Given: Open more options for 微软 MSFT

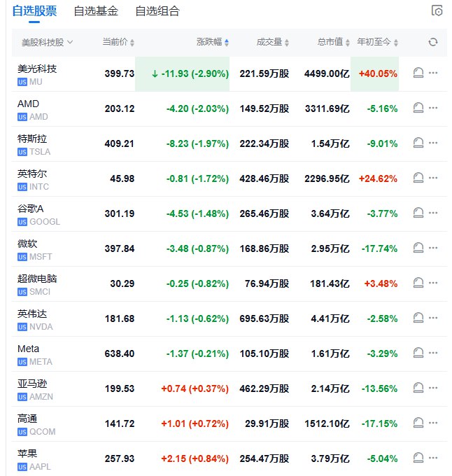Looking at the screenshot, I should point(433,248).
